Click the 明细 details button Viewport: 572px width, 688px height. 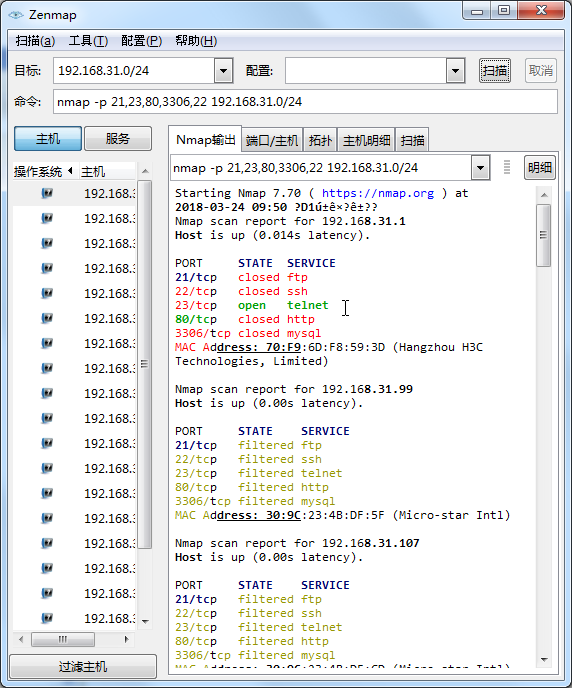click(x=540, y=168)
